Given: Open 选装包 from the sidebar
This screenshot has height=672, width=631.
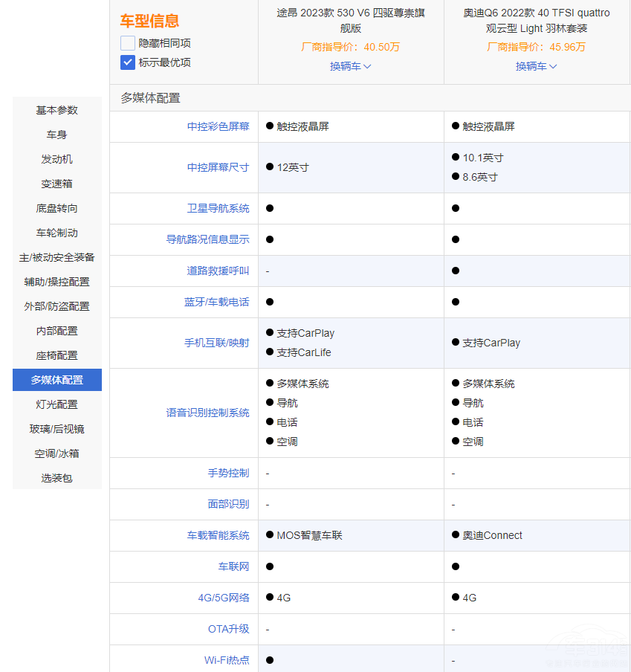Looking at the screenshot, I should [57, 478].
